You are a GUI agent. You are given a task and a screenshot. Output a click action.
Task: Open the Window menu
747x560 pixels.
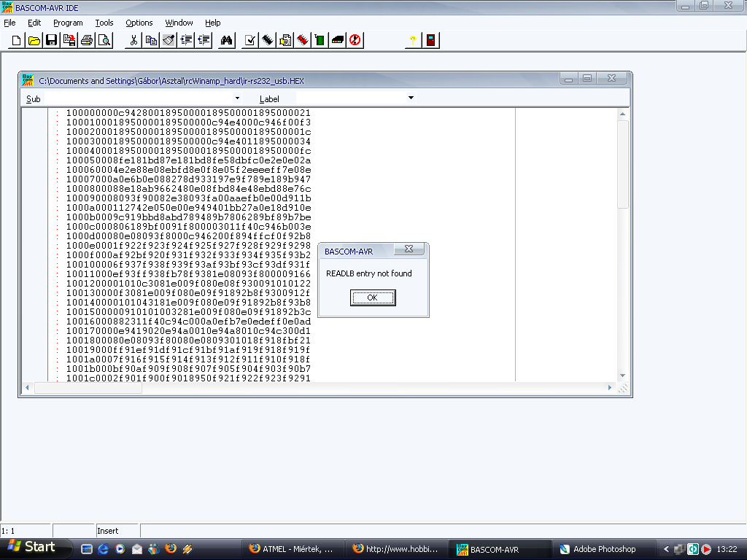[x=179, y=23]
